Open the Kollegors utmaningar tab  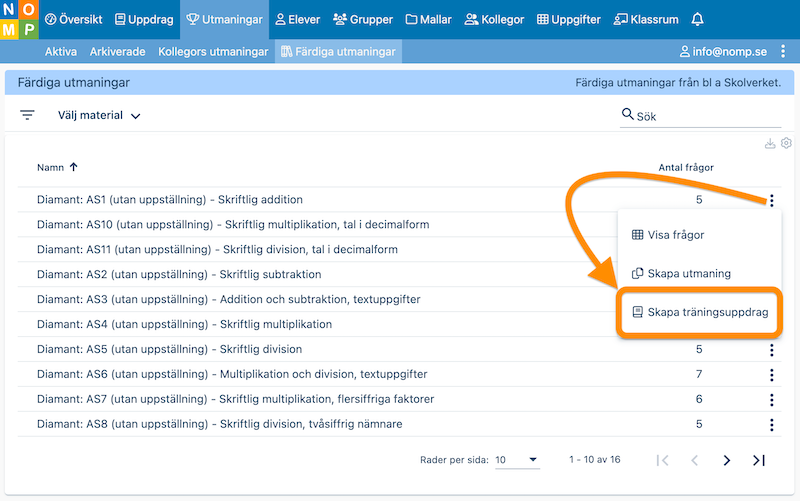(213, 51)
